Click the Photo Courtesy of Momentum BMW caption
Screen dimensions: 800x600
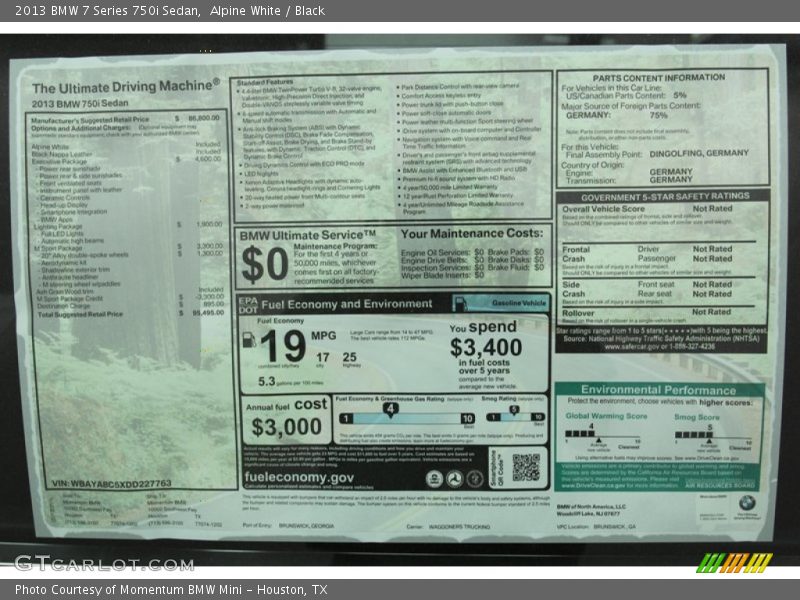[171, 590]
